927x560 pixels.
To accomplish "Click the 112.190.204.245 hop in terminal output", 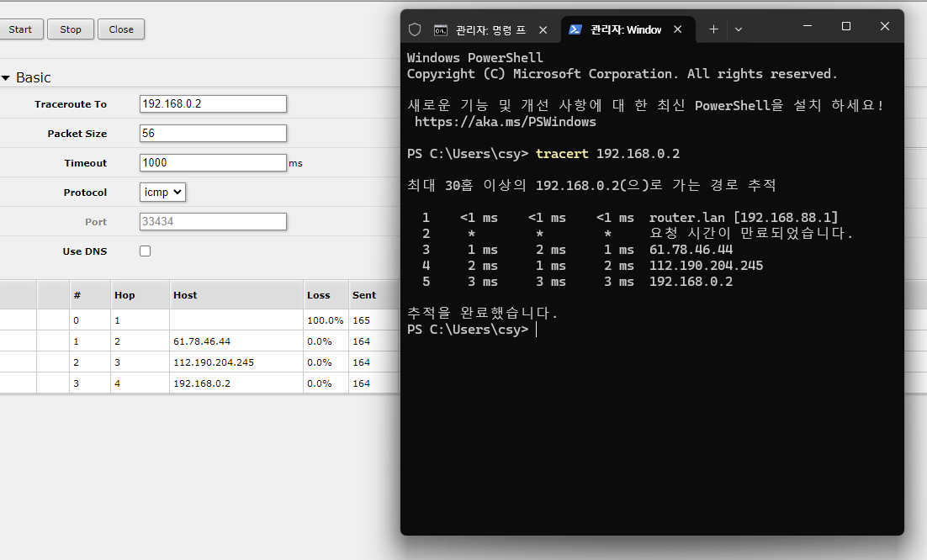I will (706, 266).
